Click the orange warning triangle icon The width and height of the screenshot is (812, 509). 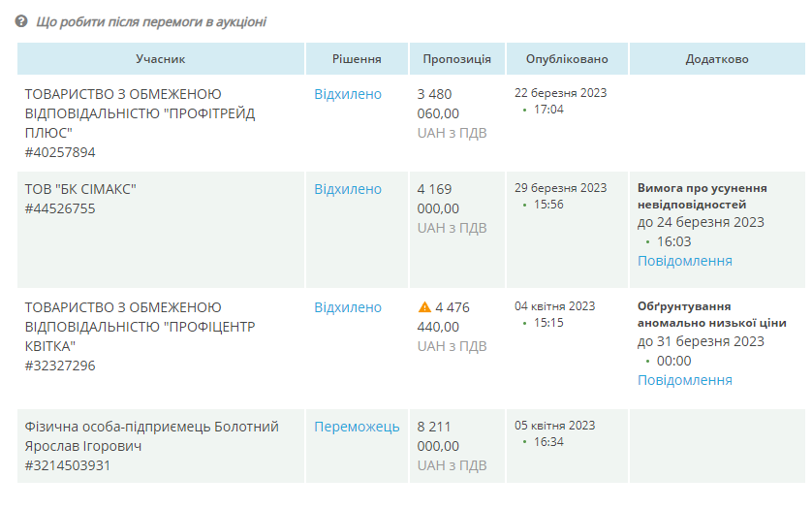point(424,307)
